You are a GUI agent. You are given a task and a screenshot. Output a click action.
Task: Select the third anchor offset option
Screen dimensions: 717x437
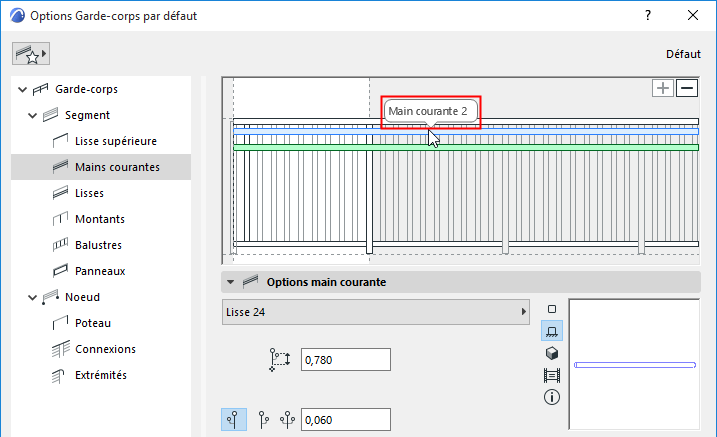point(288,420)
